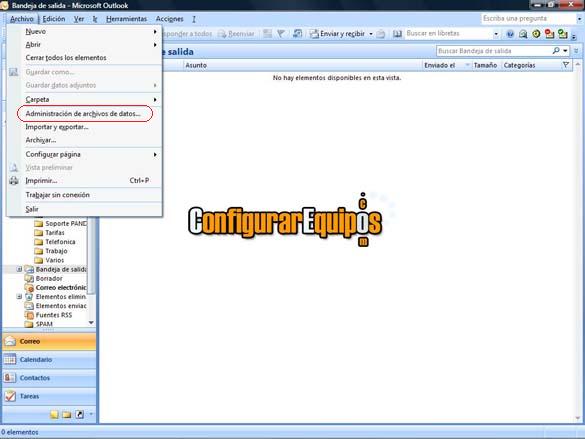Expand the Elementos eliminados tree node

click(x=19, y=297)
